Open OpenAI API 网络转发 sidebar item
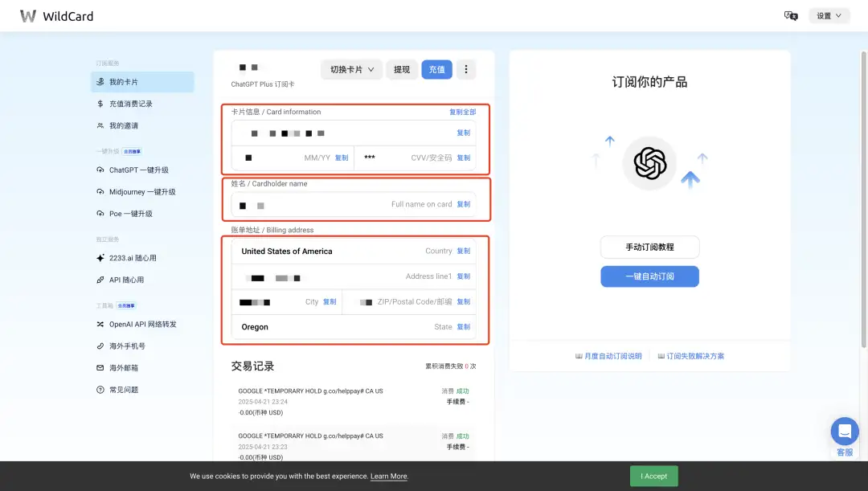The width and height of the screenshot is (868, 491). (142, 325)
